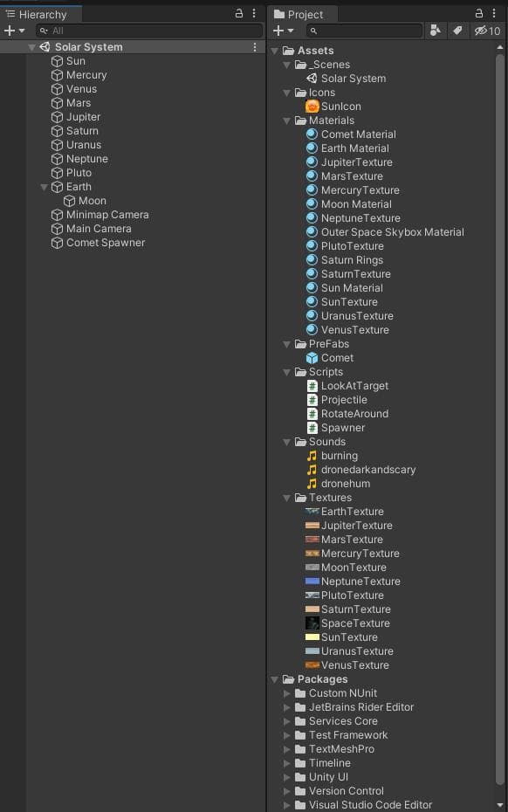Screen dimensions: 508x812
Task: Click the search magnifier in the Project search field
Action: coord(314,31)
